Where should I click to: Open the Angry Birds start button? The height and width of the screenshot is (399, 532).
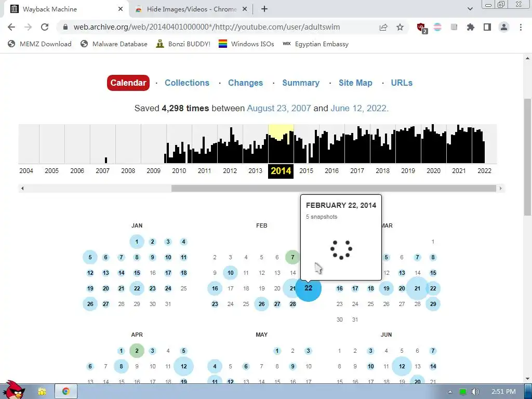point(14,390)
